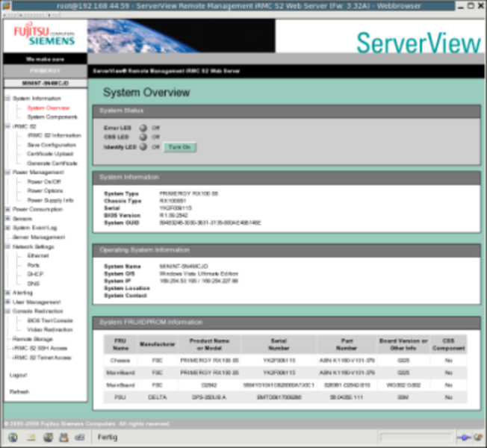
Task: Turn on the Identify LED with Turn On button
Action: [x=179, y=147]
